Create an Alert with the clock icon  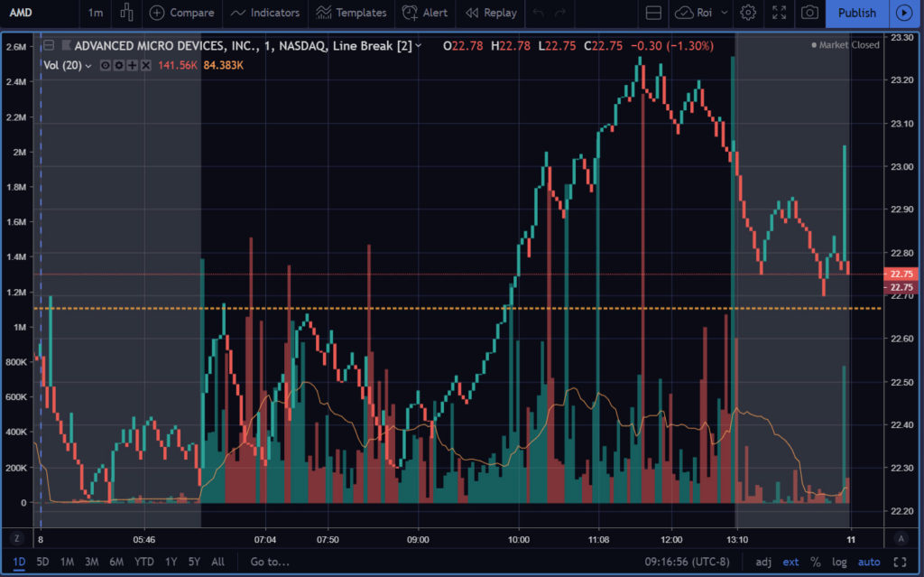pyautogui.click(x=425, y=13)
